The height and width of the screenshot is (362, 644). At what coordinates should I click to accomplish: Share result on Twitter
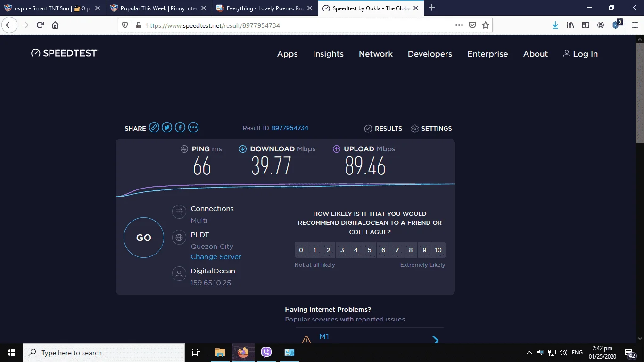tap(167, 127)
